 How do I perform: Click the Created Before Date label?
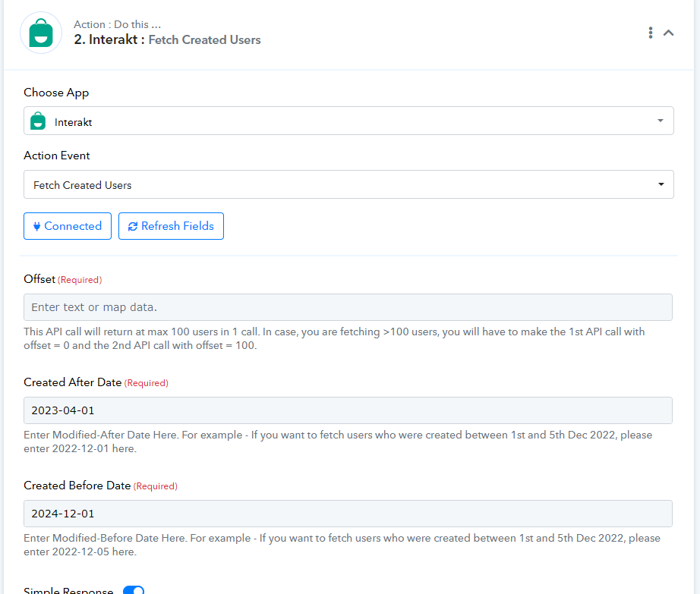pos(77,486)
